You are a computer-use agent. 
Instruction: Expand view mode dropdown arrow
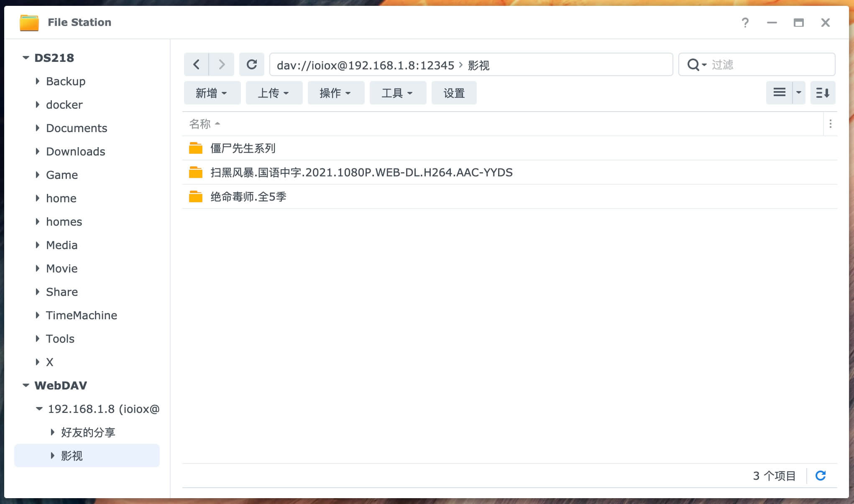click(799, 92)
